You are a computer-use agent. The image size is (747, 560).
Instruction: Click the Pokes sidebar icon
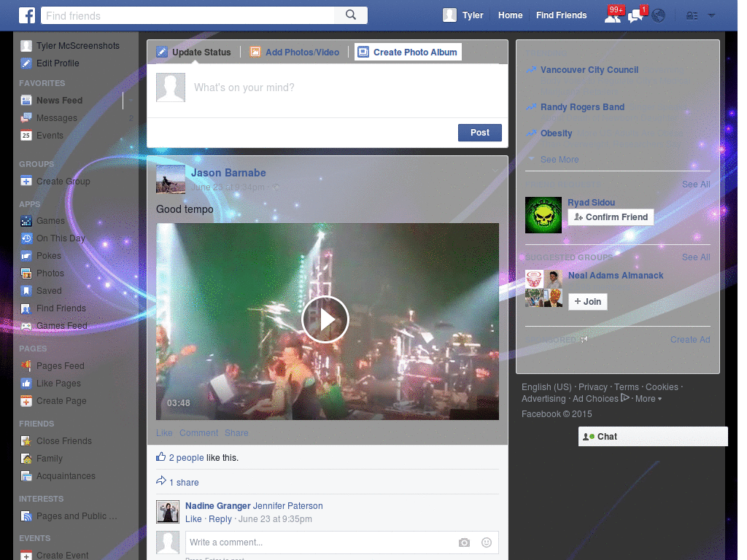point(26,256)
